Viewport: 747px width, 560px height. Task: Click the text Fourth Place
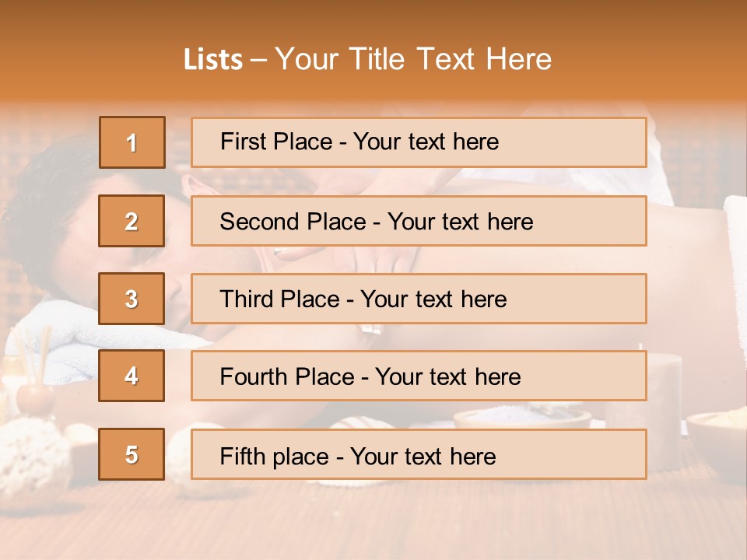coord(286,377)
